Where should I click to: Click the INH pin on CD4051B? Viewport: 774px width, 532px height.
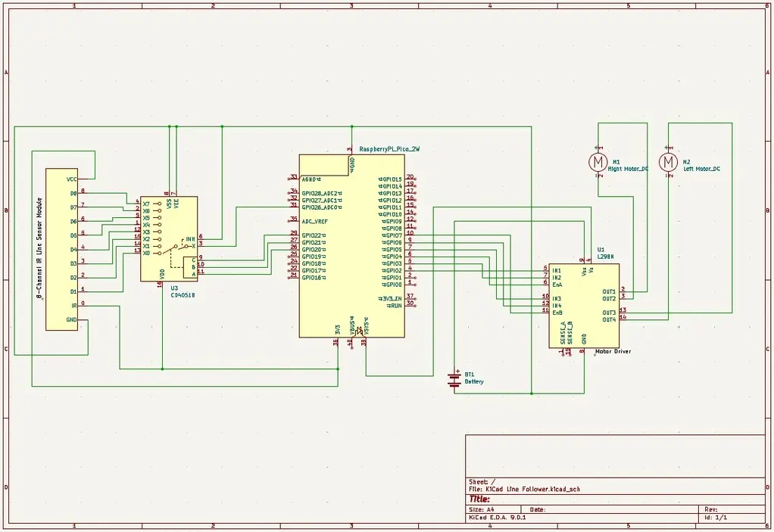tap(190, 238)
